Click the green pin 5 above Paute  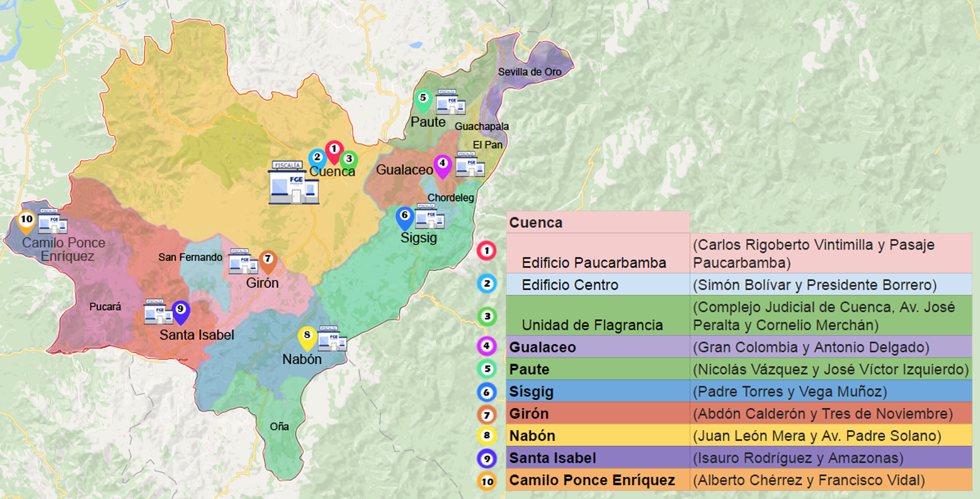tap(423, 99)
